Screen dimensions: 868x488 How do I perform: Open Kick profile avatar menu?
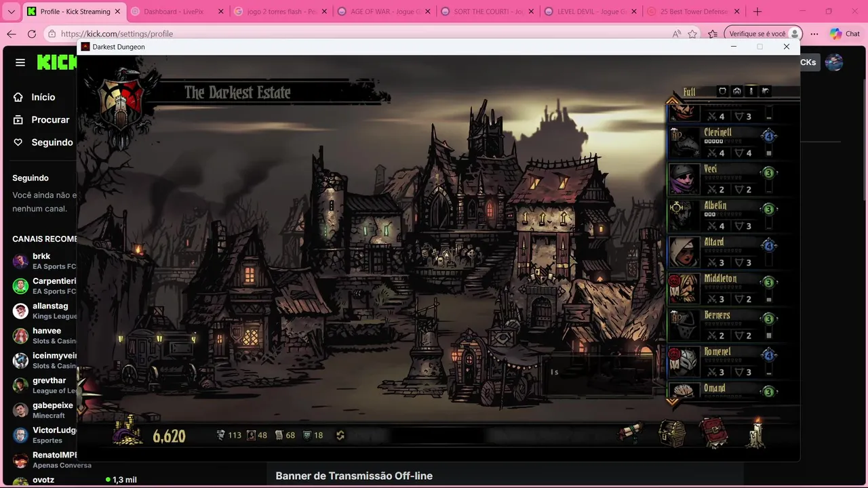833,62
